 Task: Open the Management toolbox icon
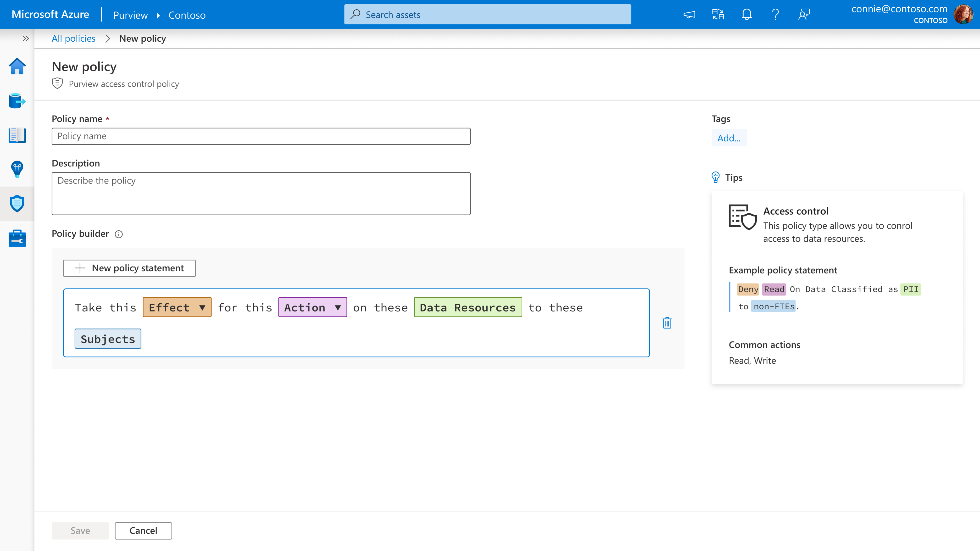point(17,238)
